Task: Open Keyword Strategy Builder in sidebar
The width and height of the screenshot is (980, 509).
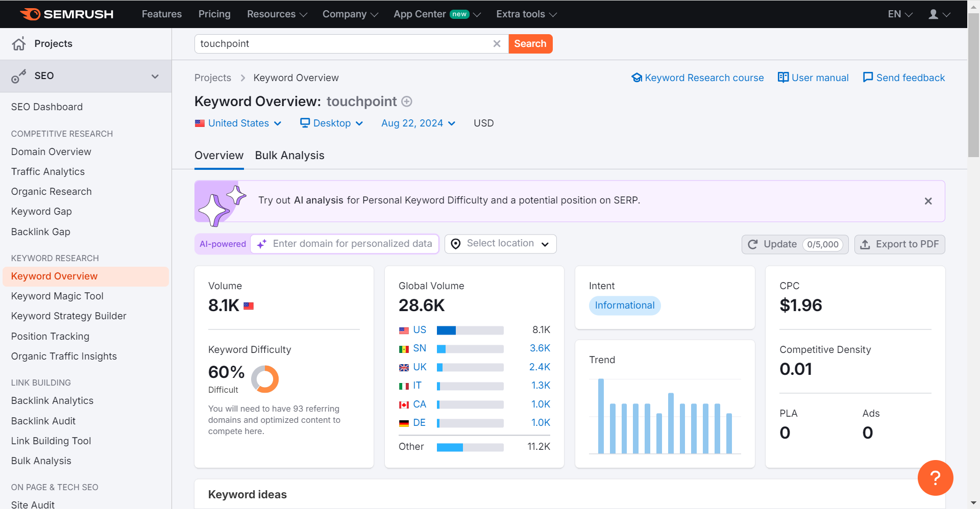Action: click(69, 316)
